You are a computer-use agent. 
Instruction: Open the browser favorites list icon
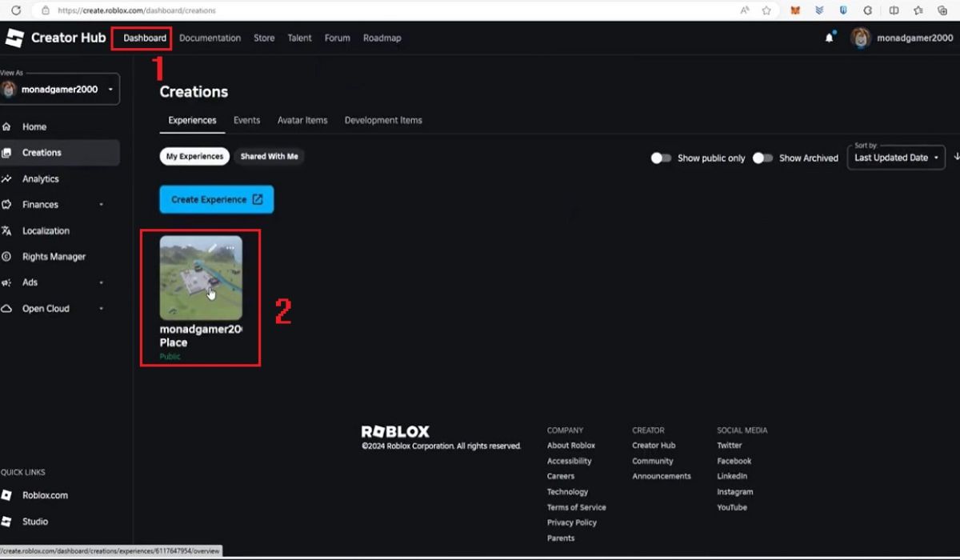tap(918, 10)
